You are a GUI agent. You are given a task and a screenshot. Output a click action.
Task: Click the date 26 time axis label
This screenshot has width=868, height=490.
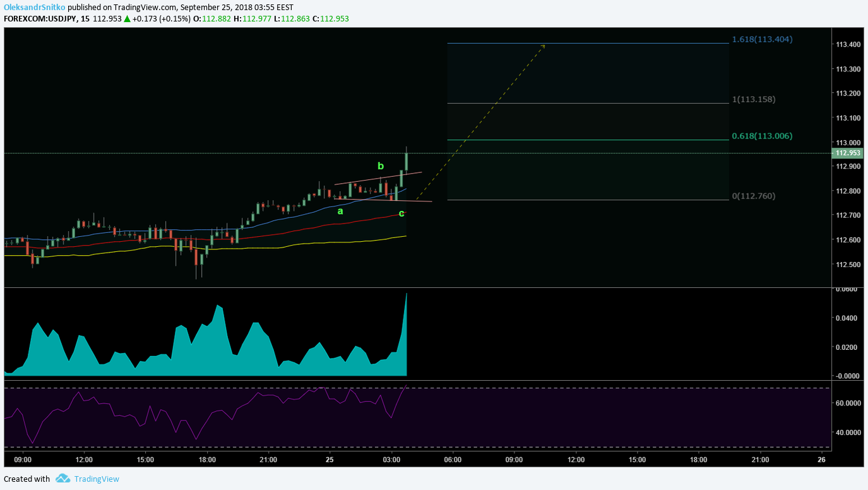click(821, 460)
